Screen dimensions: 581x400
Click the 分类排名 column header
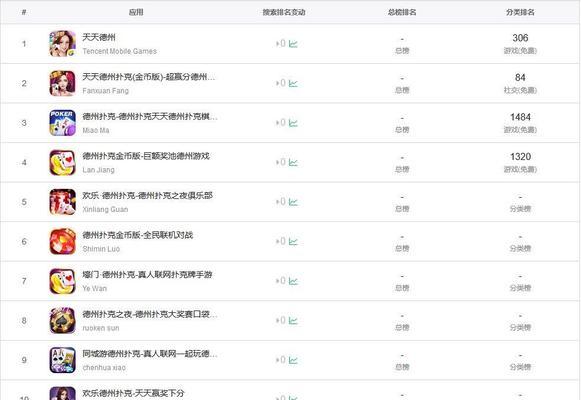520,12
